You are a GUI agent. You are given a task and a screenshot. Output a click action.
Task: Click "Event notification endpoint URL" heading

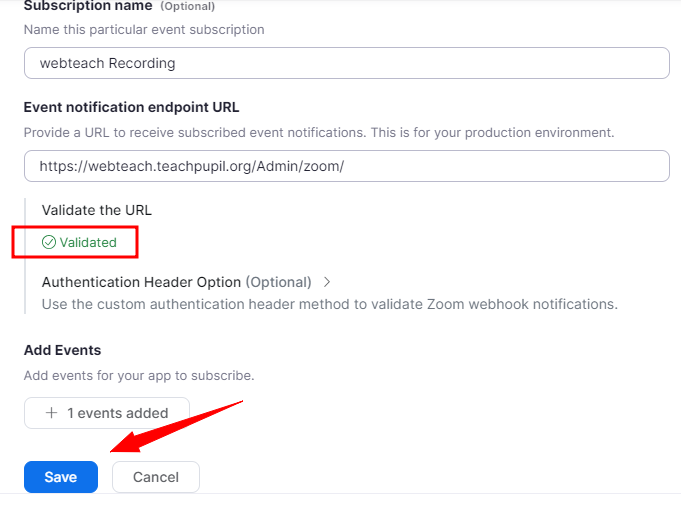131,108
